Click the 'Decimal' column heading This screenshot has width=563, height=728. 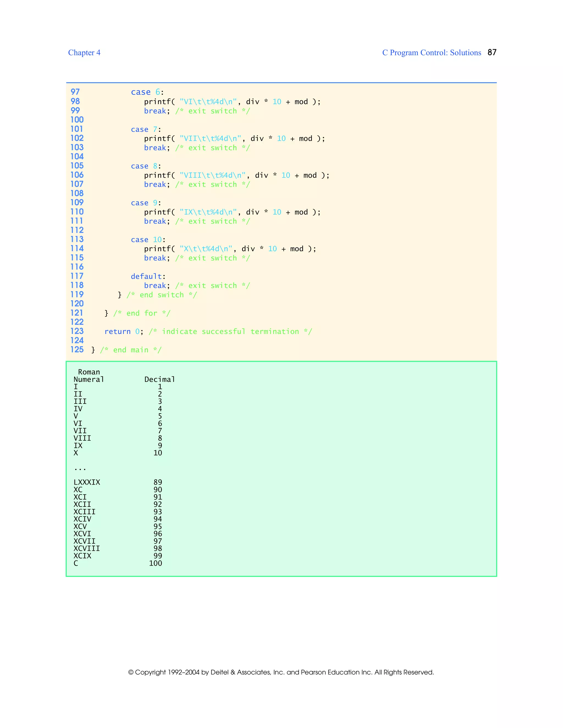pos(159,379)
